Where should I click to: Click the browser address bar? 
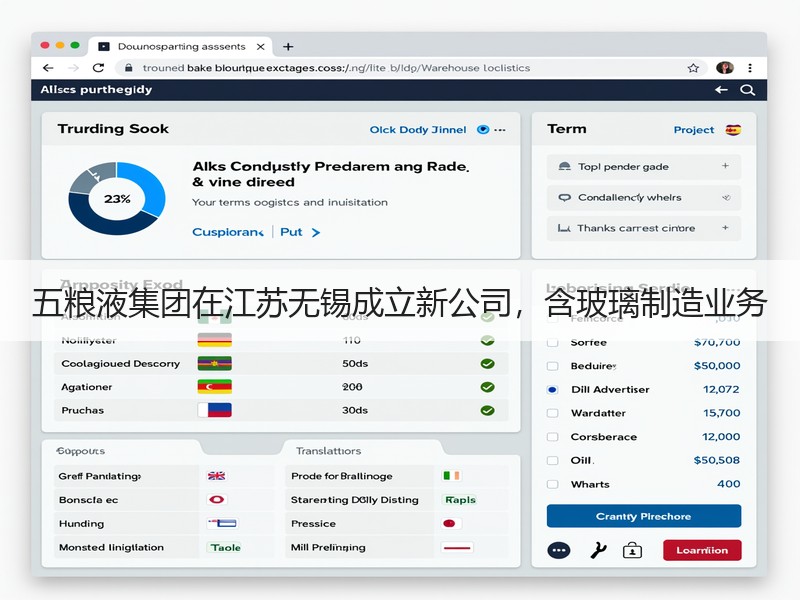pos(411,68)
